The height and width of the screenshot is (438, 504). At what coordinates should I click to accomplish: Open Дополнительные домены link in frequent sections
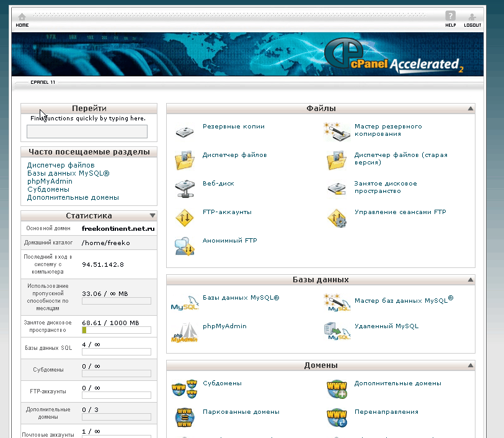click(x=73, y=197)
